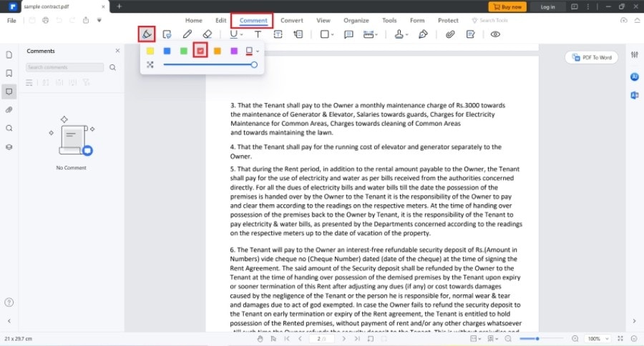Click the PDF To Word button

coord(592,57)
